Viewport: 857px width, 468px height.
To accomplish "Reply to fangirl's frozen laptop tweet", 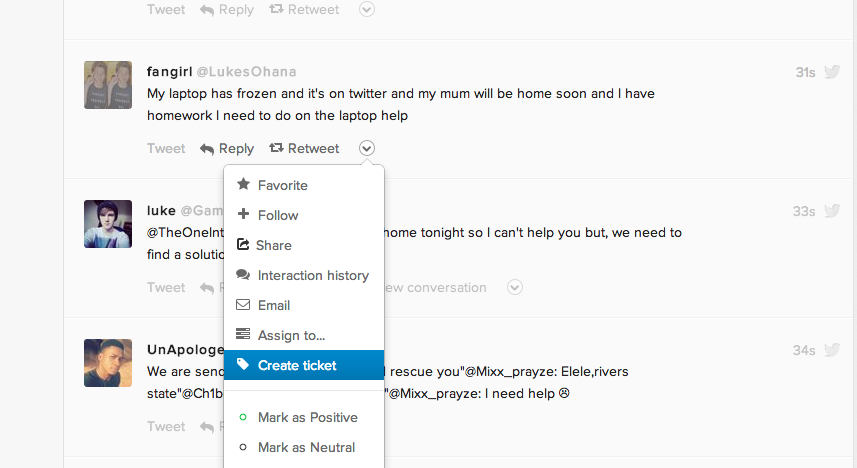I will tap(227, 148).
